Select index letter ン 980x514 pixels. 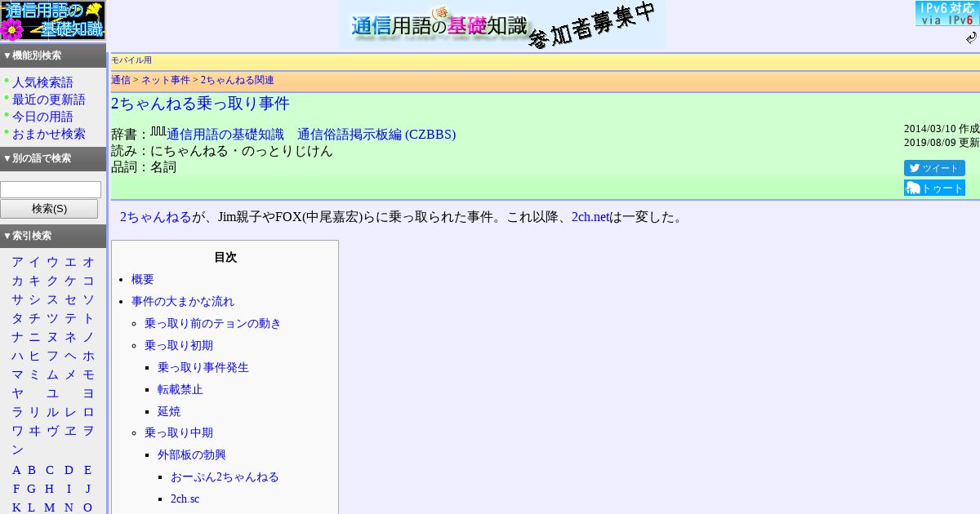17,450
